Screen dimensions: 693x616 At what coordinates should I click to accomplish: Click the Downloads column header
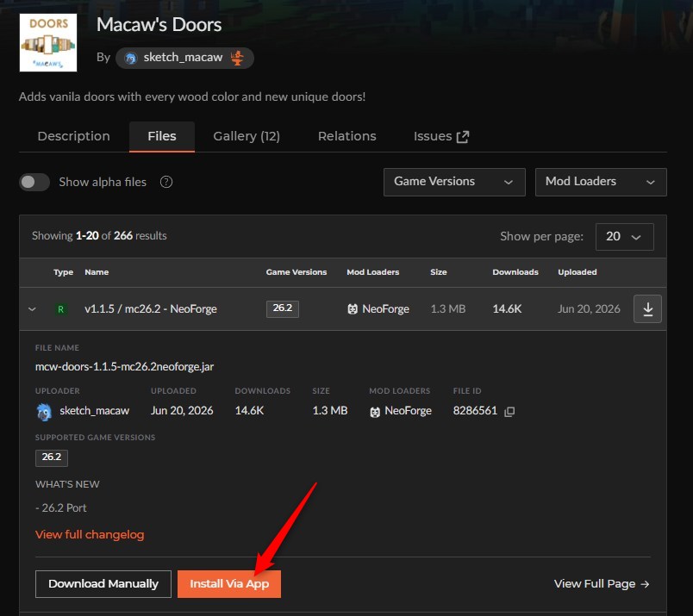(515, 272)
